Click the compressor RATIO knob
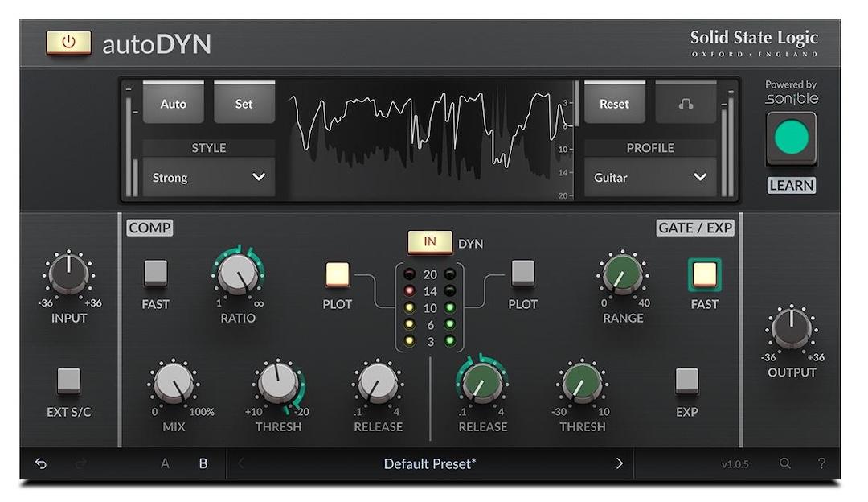Viewport: 868px width, 502px height. click(x=238, y=274)
